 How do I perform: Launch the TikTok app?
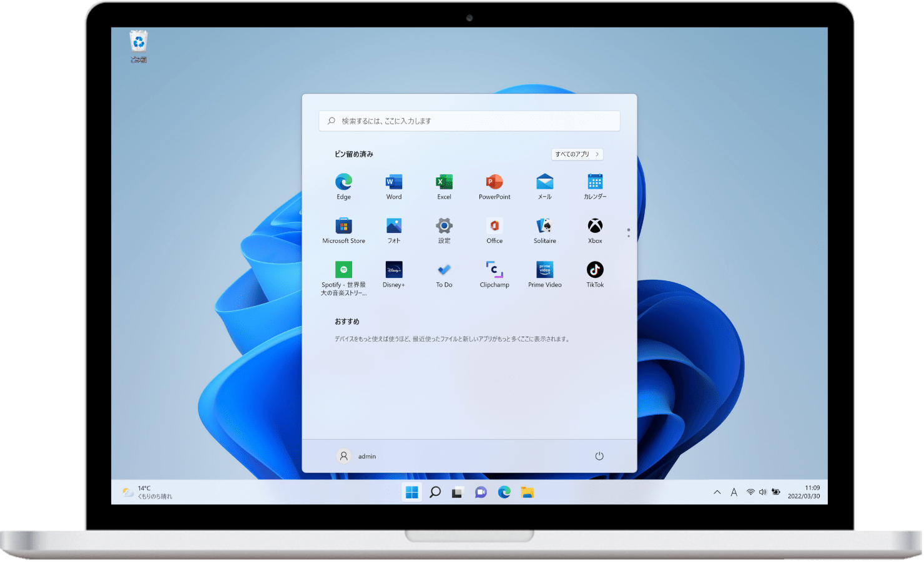pos(595,275)
